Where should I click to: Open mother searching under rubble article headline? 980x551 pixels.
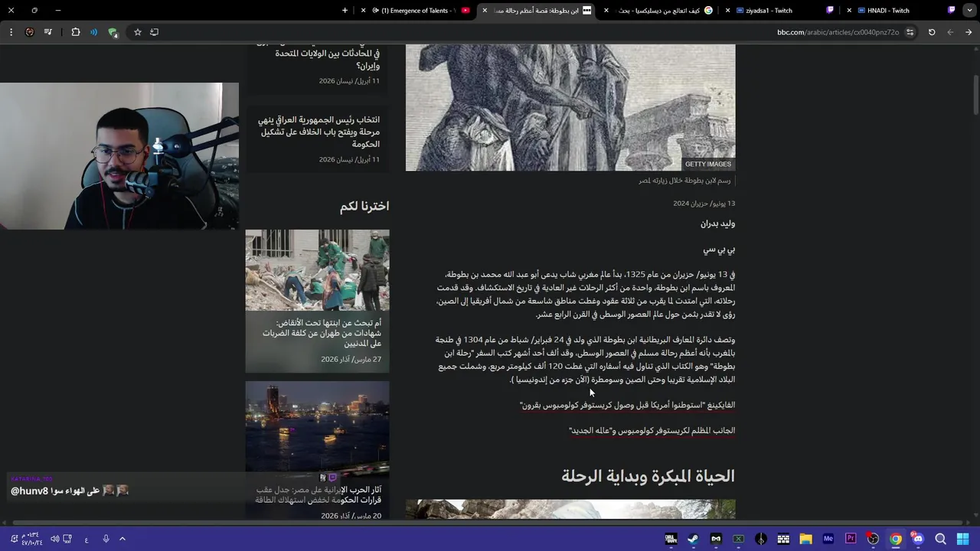tap(322, 333)
